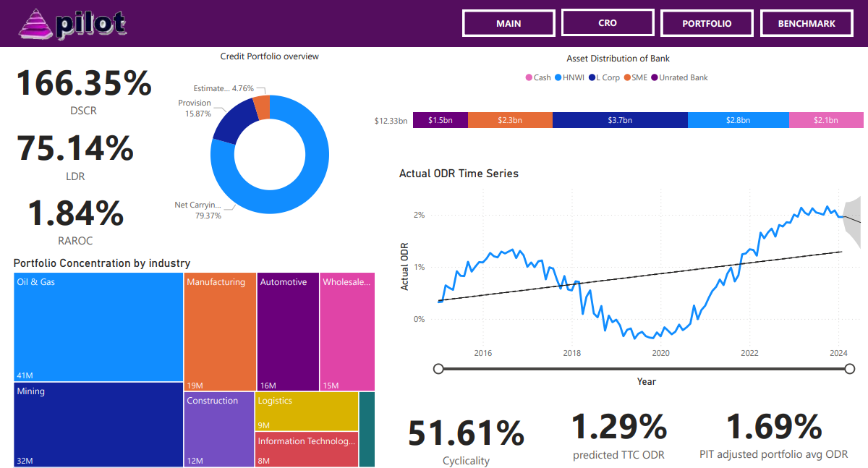Click the $3.7bn asset bar segment
Viewport: 868px width, 468px height.
[x=619, y=121]
